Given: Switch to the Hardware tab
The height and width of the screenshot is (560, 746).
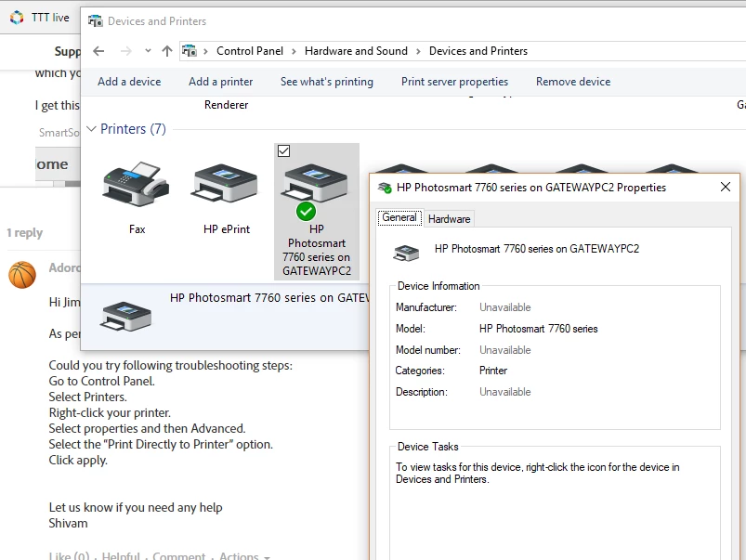Looking at the screenshot, I should tap(449, 219).
